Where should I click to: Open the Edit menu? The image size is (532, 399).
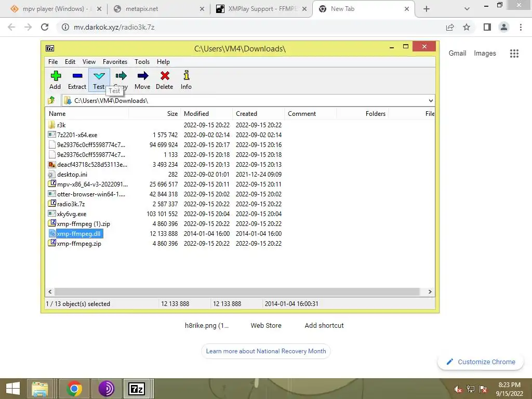pyautogui.click(x=70, y=62)
